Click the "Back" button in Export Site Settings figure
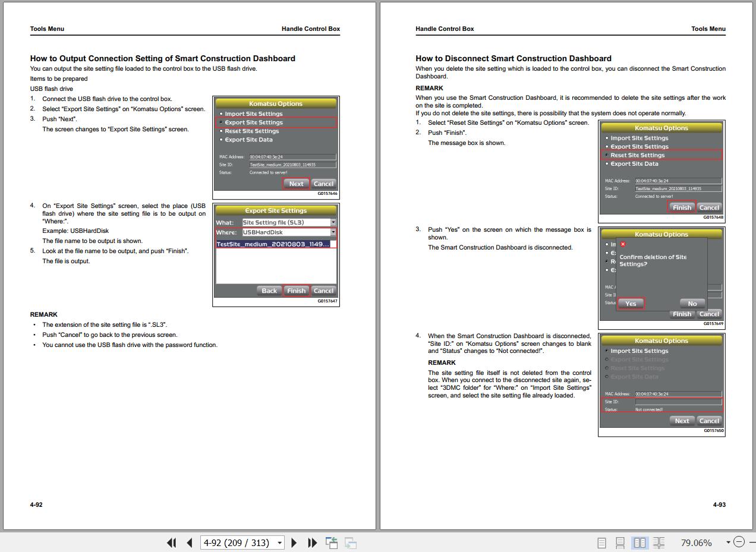Viewport: 756px width, 552px height. pyautogui.click(x=269, y=291)
